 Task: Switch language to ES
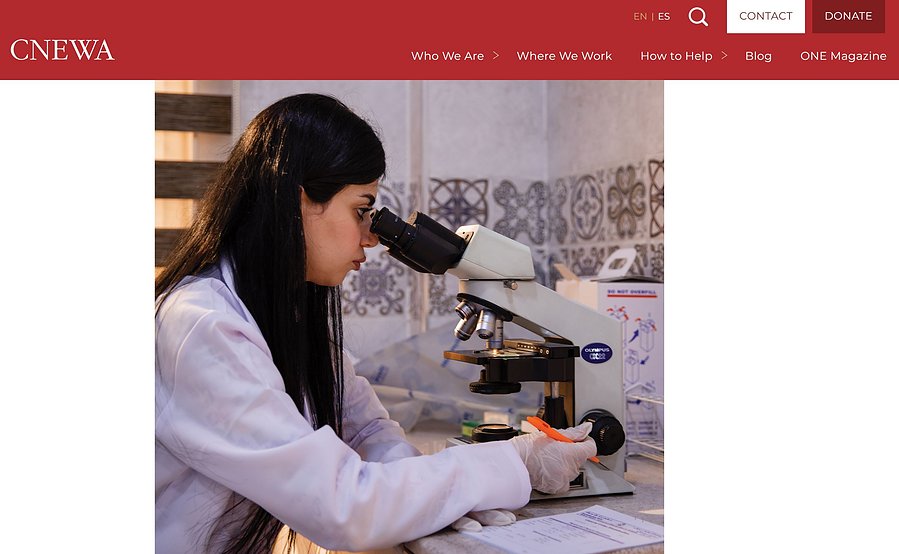click(664, 17)
